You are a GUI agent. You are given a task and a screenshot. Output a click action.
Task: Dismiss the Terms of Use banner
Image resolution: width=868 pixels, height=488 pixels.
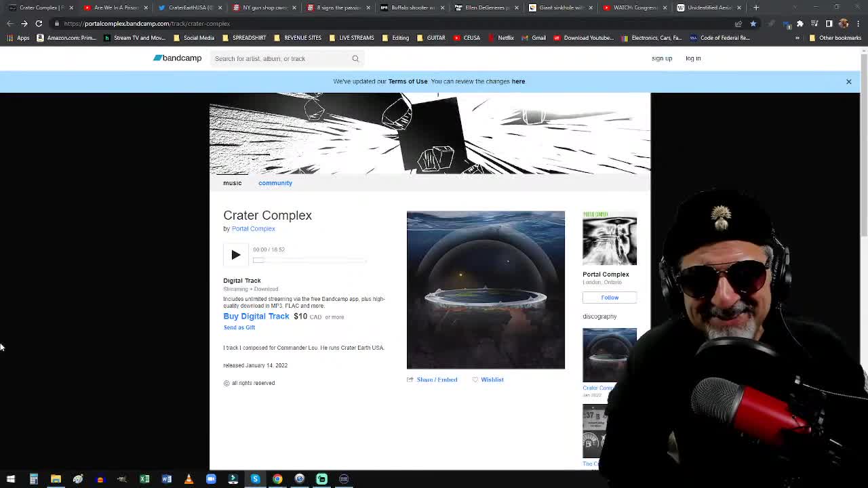tap(848, 81)
